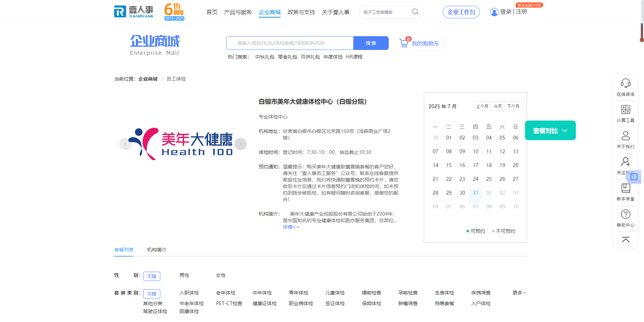Viewport: 644px width, 322px height.
Task: Click hot search 年度体检
Action: tap(333, 57)
